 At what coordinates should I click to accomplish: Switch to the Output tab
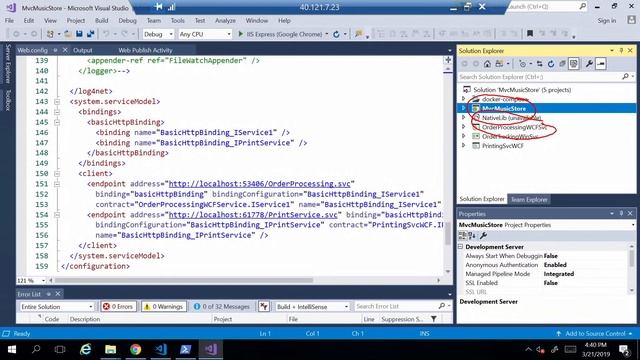click(x=83, y=50)
